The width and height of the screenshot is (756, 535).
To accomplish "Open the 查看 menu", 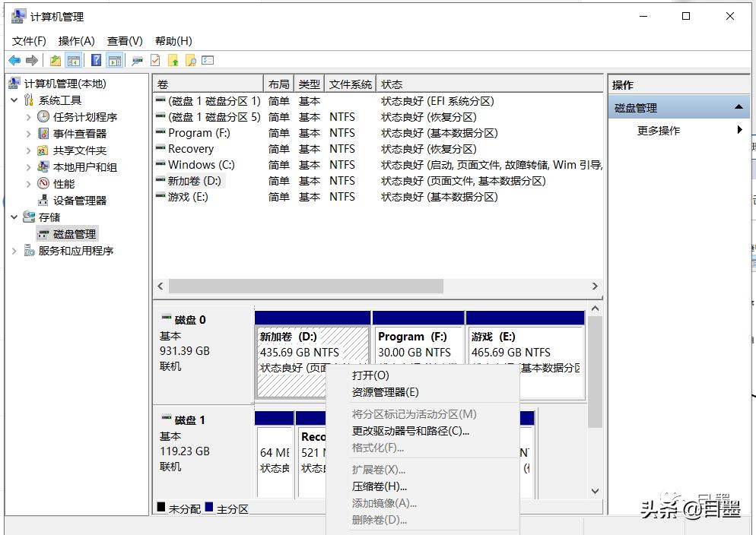I will pos(124,40).
